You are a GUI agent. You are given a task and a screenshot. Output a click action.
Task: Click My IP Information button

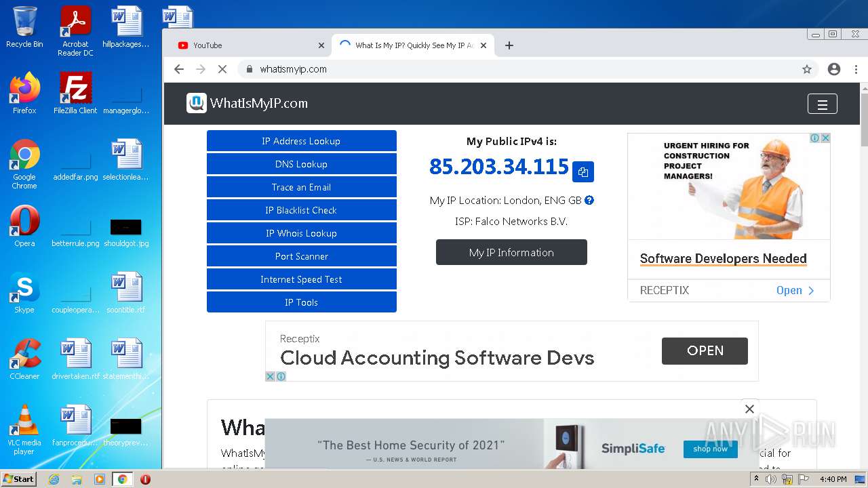[x=511, y=252]
